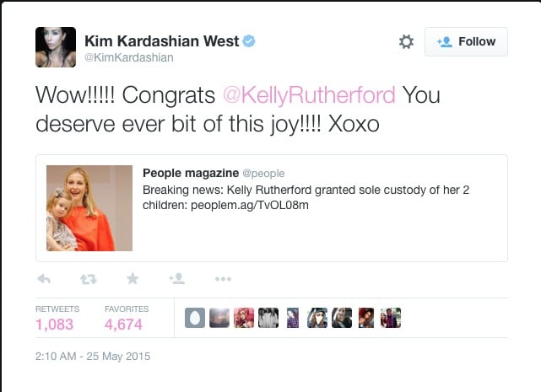The image size is (541, 392).
Task: Click the last avatar in the favoriters row
Action: click(x=391, y=318)
